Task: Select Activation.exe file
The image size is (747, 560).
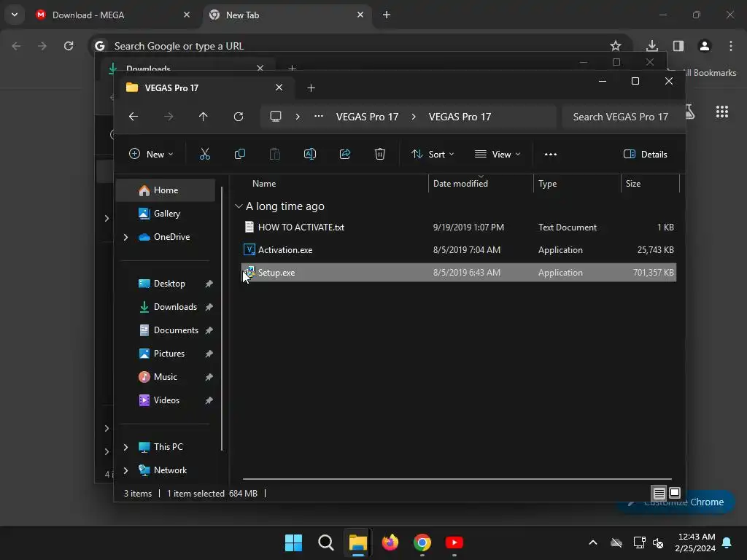Action: (458, 250)
